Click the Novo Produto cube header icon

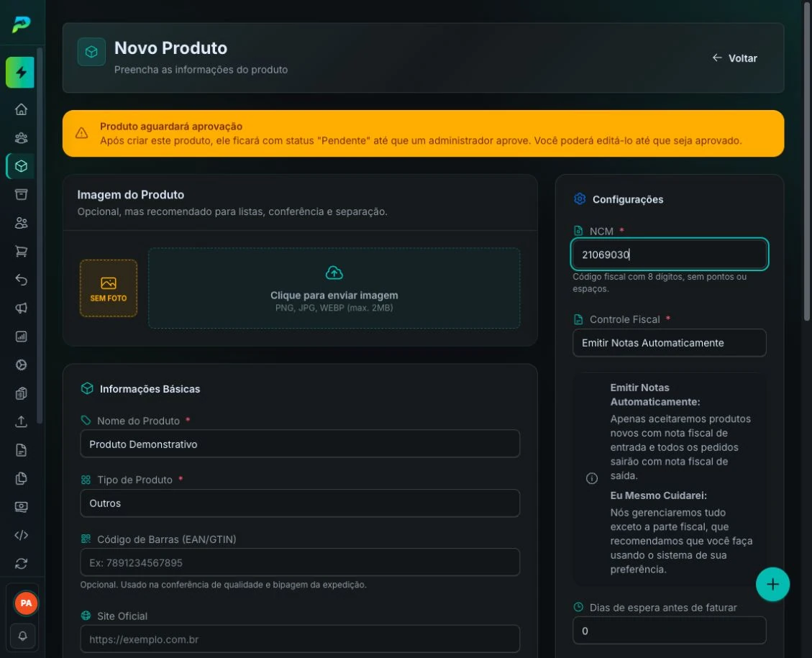click(91, 52)
